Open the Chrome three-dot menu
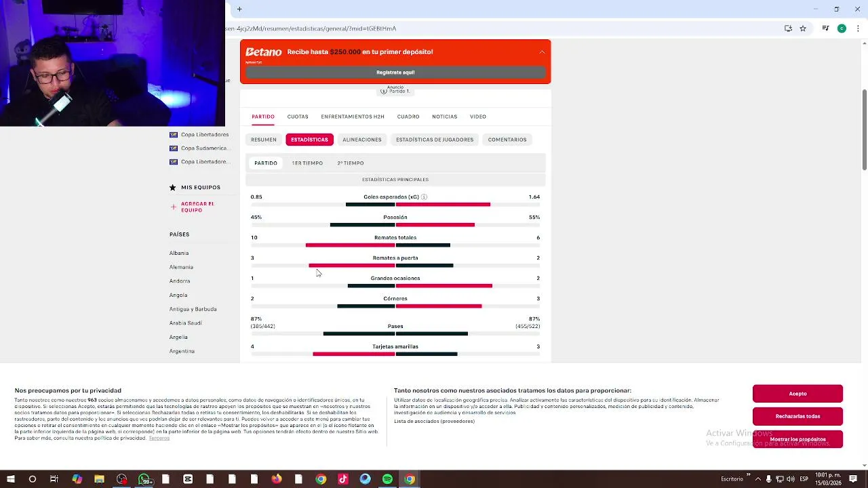Screen dimensions: 868x488 click(857, 28)
